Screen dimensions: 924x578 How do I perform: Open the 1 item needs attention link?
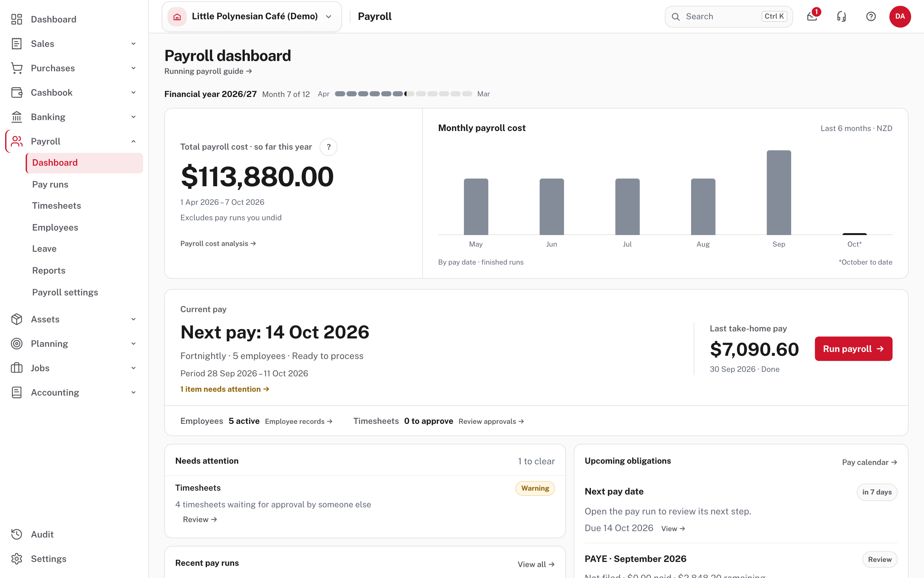coord(225,389)
